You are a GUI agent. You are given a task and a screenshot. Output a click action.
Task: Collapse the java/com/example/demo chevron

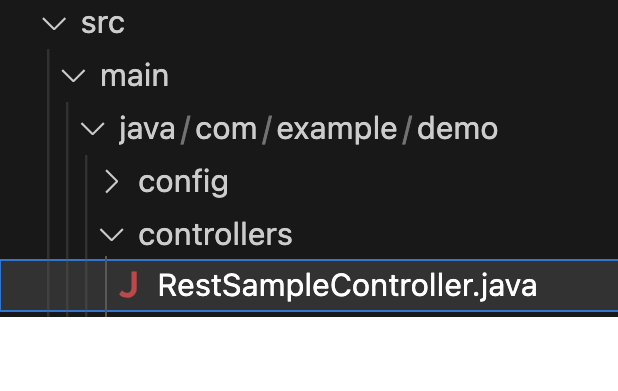click(x=93, y=129)
